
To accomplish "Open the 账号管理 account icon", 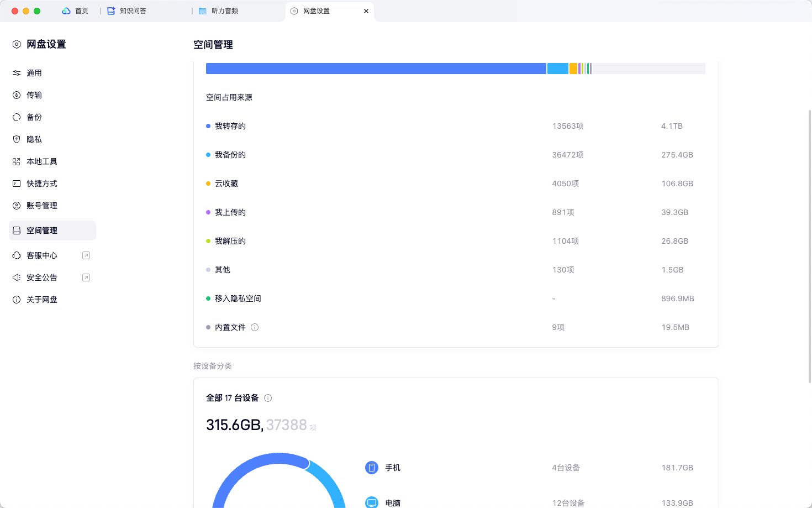I will click(17, 206).
